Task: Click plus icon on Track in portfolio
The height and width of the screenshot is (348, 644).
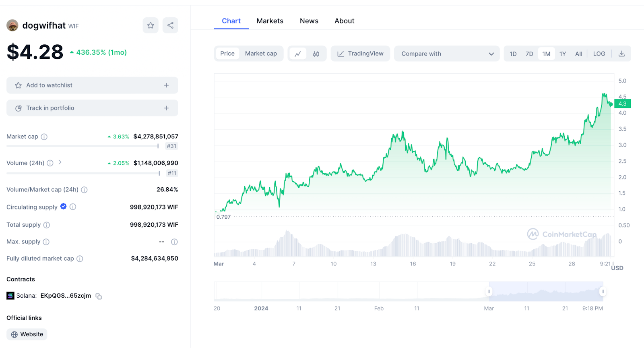Action: [x=166, y=108]
